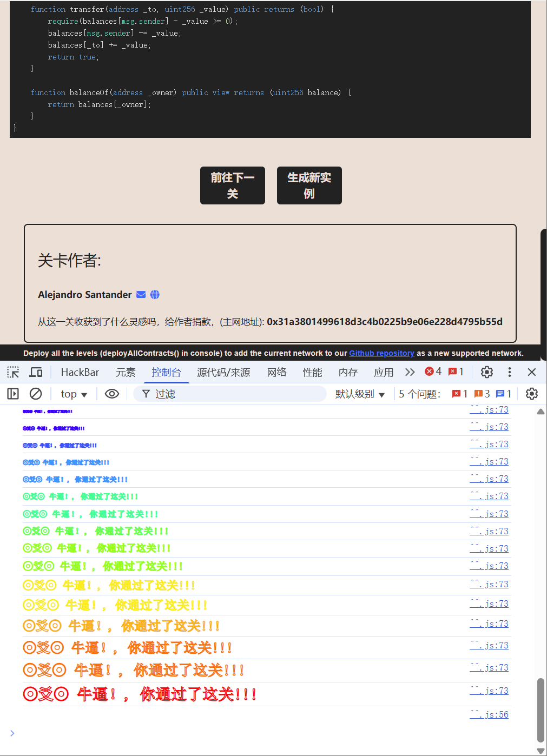Open the author's website globe icon

[155, 295]
